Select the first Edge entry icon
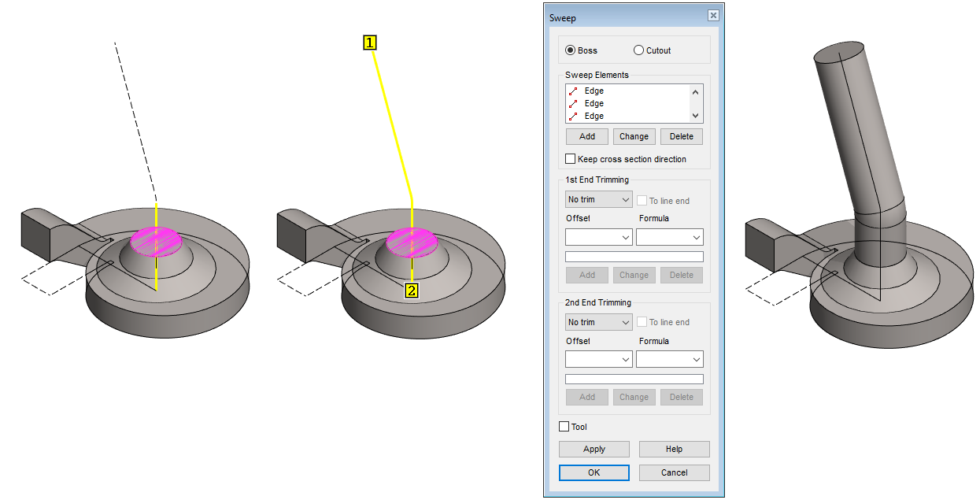 (x=573, y=91)
